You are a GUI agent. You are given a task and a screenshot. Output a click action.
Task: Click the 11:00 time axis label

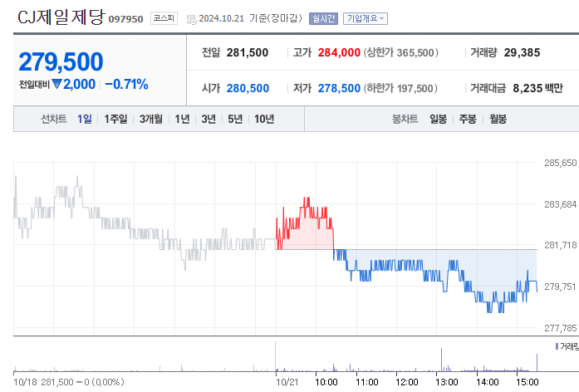pos(367,382)
